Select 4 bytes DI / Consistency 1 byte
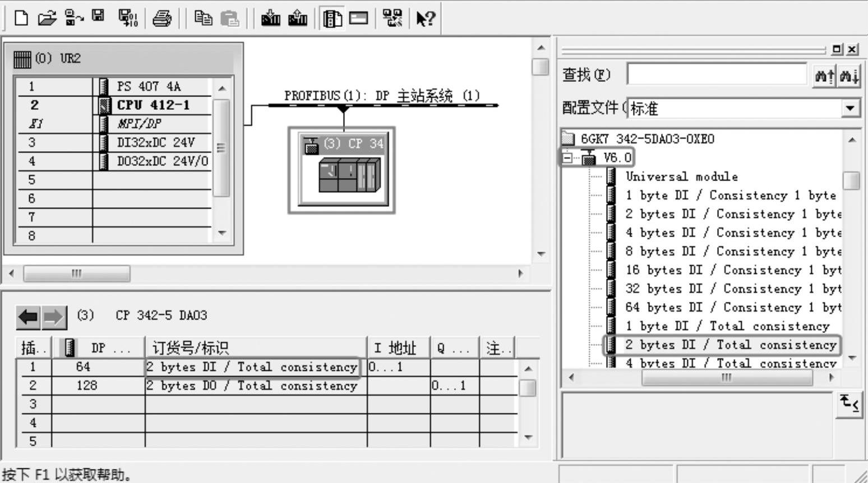Image resolution: width=868 pixels, height=483 pixels. coord(733,233)
